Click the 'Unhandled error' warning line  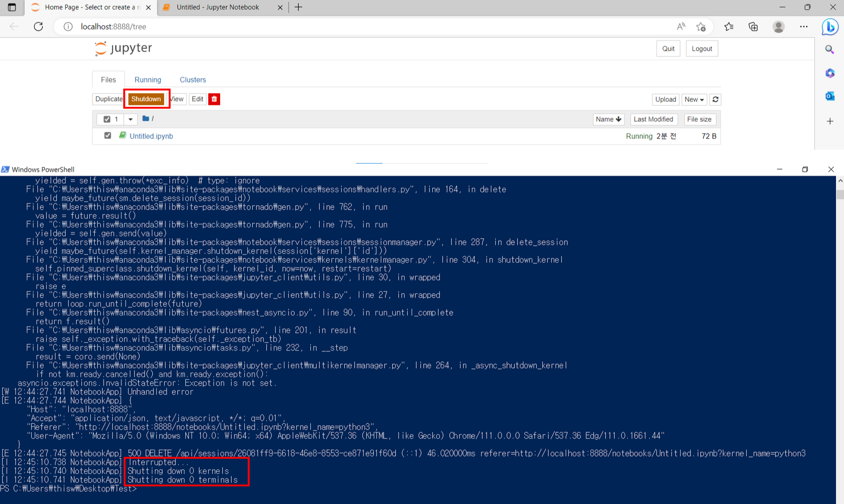pyautogui.click(x=160, y=392)
